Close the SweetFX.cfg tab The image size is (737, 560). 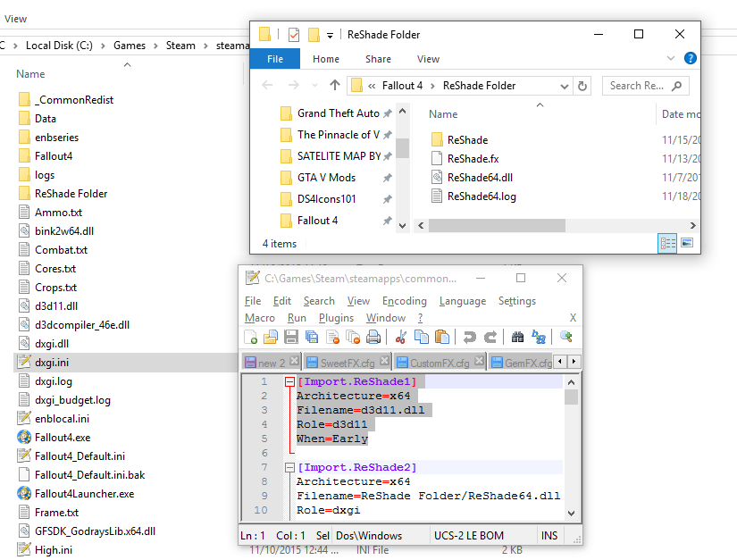tap(384, 361)
